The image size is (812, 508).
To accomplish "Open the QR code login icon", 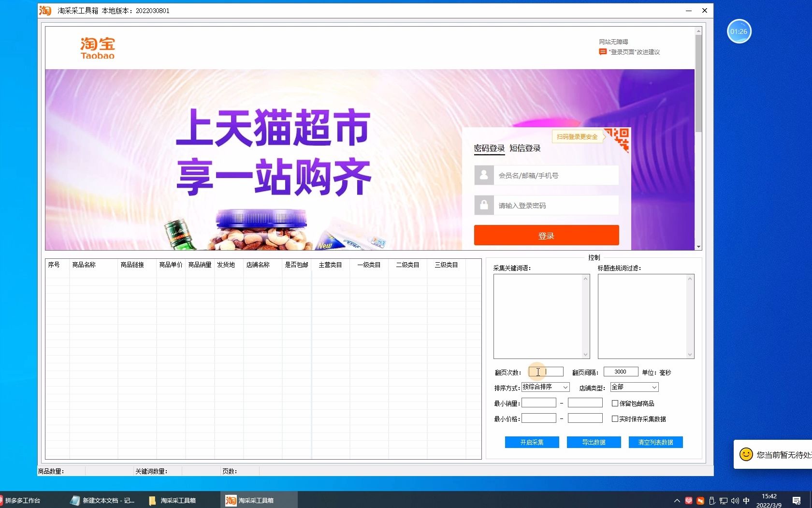I will 618,139.
